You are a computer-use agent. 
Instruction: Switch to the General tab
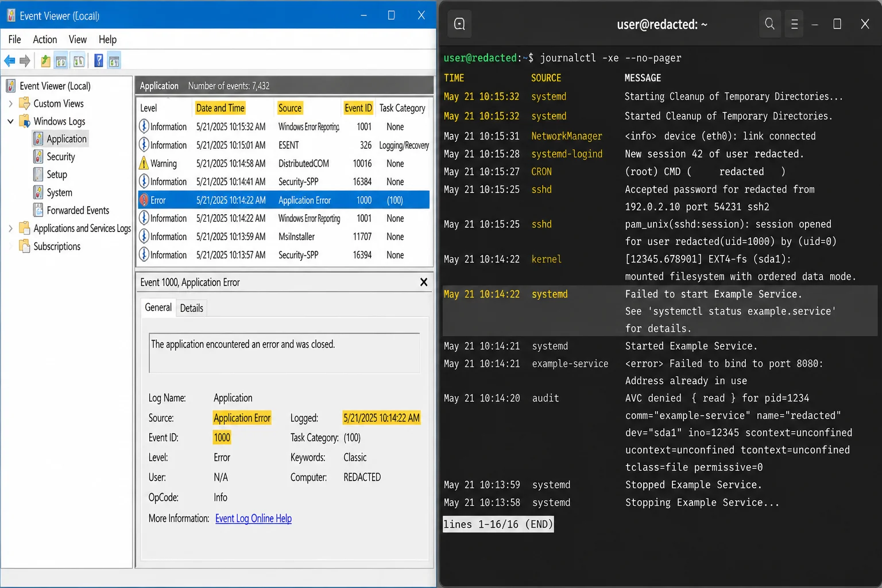click(158, 307)
